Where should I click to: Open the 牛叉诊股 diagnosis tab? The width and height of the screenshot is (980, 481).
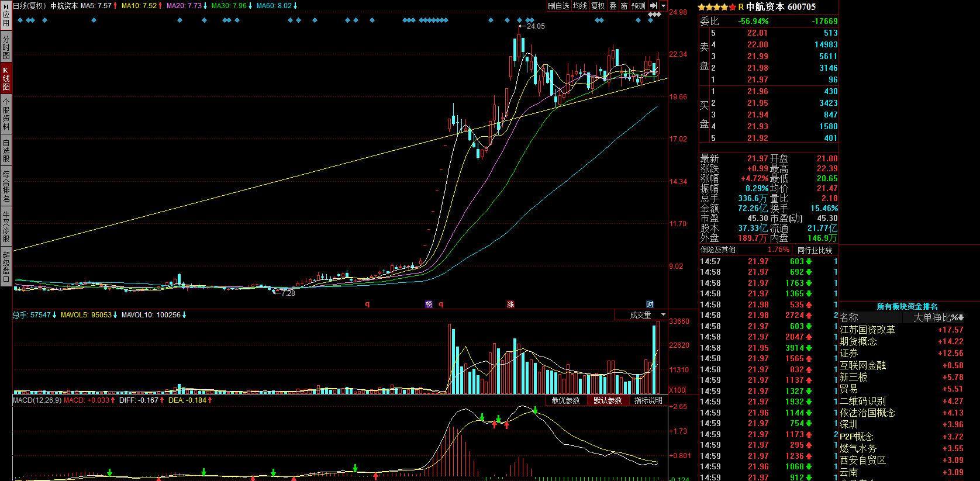point(6,227)
